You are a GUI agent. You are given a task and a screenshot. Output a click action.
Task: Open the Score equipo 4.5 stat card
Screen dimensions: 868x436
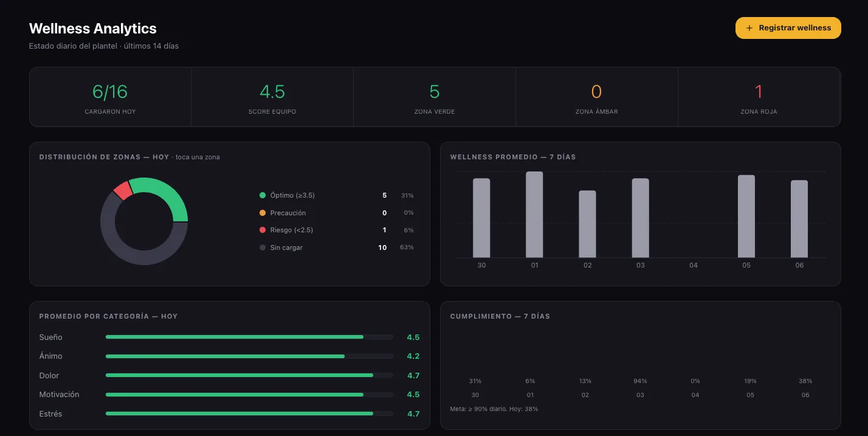[272, 97]
